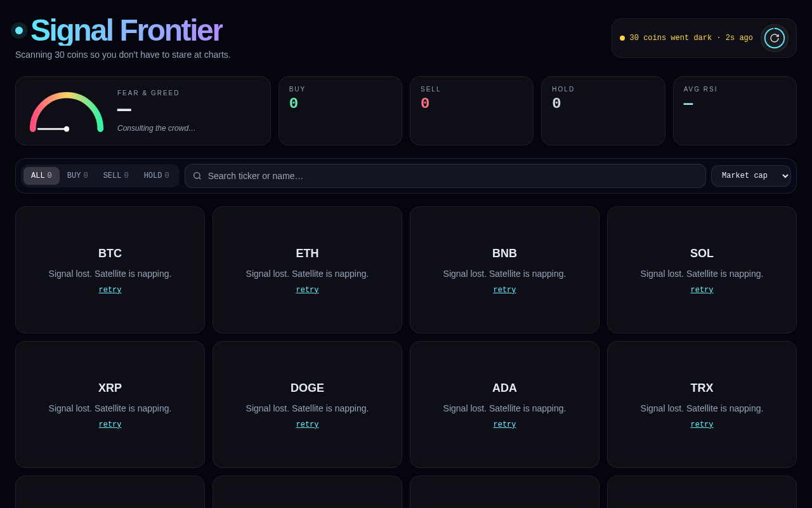The image size is (812, 508).
Task: Retry loading the TRX card
Action: 702,425
